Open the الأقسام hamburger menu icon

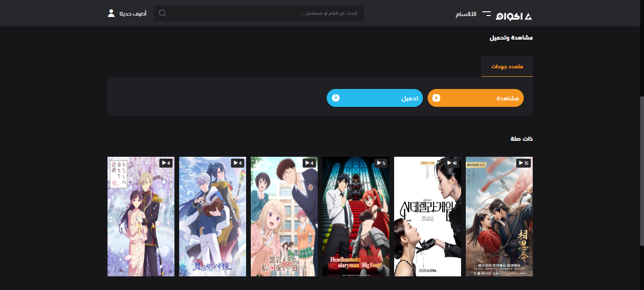[x=486, y=14]
